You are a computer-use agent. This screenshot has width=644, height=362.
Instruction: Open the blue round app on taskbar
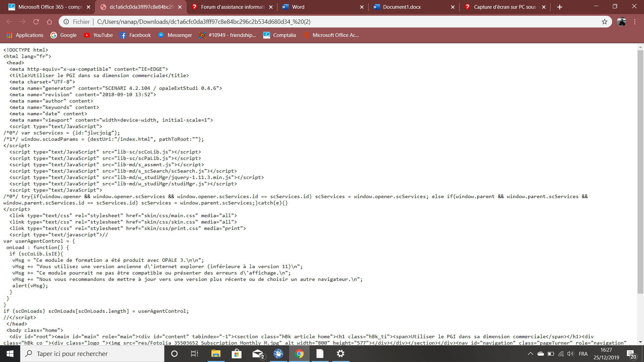pos(278,354)
